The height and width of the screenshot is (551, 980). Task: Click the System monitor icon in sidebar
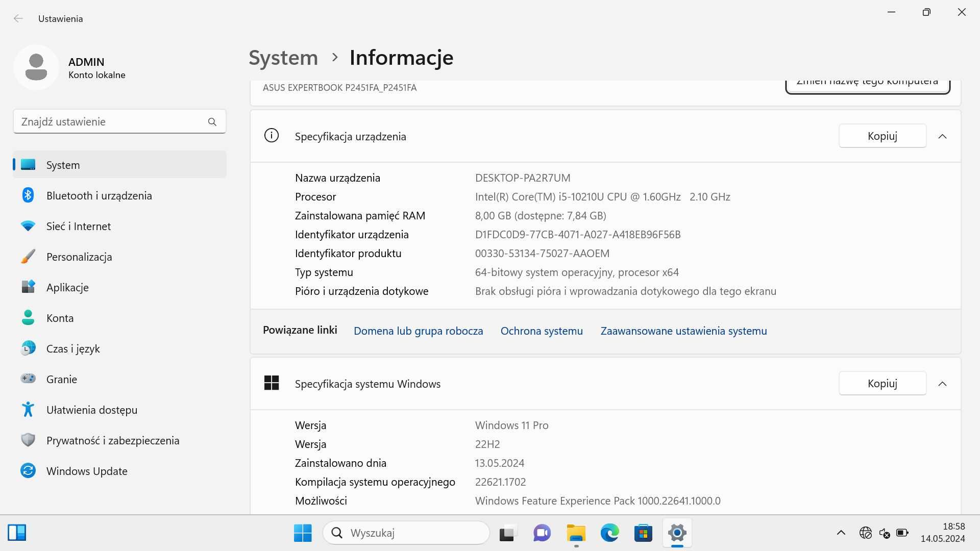[28, 165]
